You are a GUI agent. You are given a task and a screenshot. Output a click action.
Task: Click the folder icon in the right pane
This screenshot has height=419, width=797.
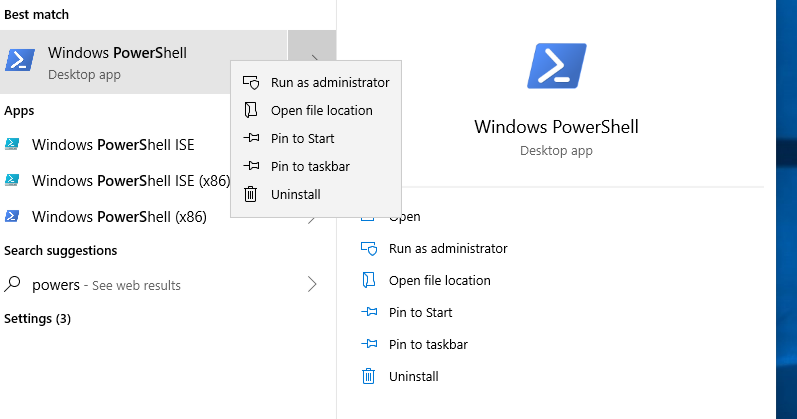369,280
